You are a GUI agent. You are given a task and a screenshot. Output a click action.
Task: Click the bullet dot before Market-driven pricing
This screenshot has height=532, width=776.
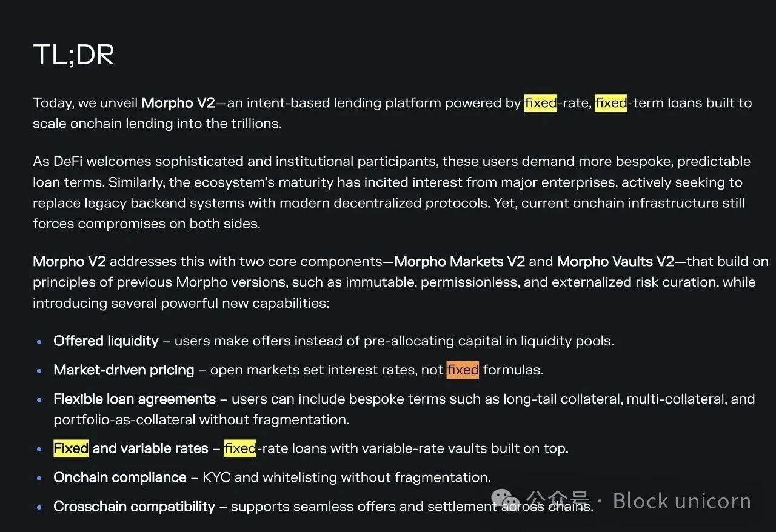pyautogui.click(x=39, y=371)
